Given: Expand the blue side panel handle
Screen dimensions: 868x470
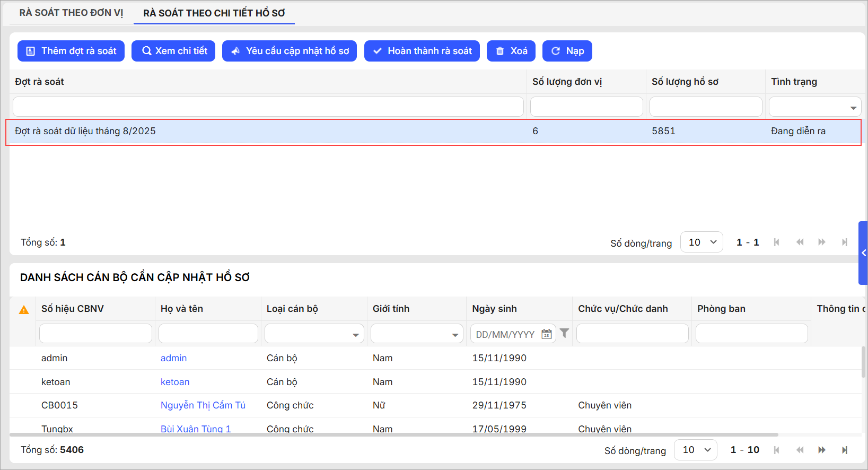Looking at the screenshot, I should (x=863, y=253).
